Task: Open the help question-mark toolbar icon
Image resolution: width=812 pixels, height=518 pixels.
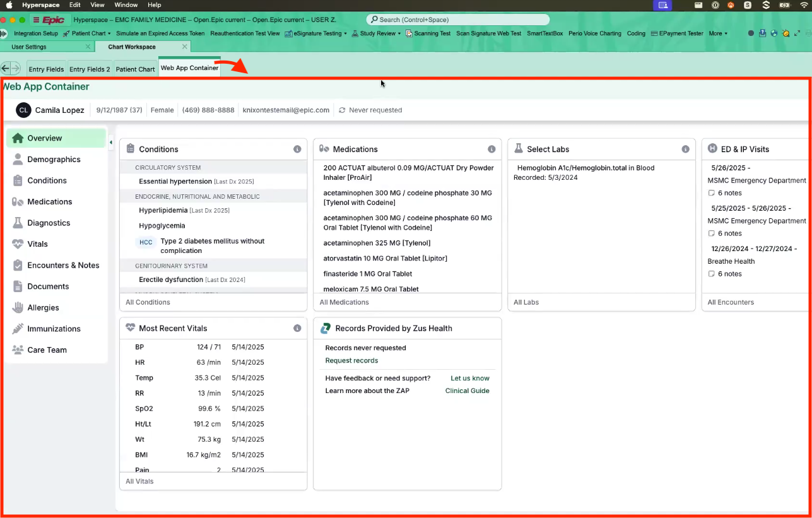Action: click(762, 33)
